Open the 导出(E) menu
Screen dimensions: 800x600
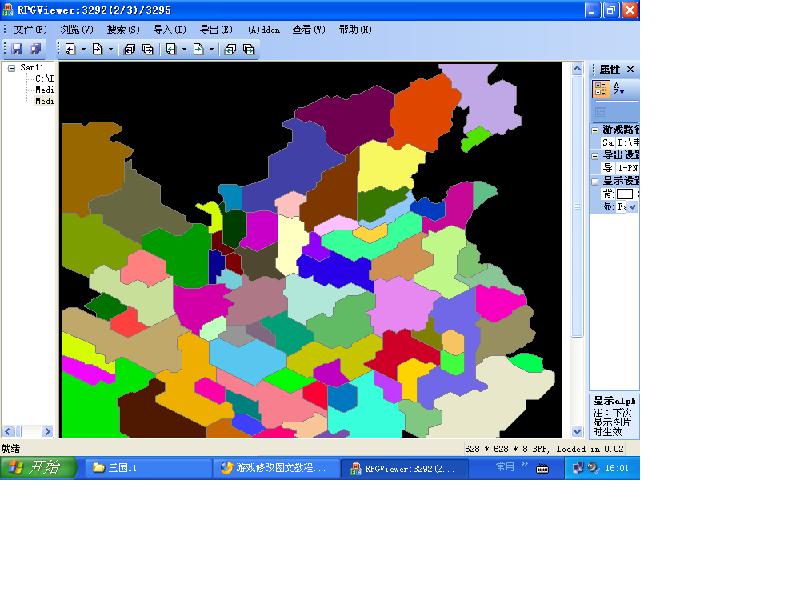[x=216, y=30]
